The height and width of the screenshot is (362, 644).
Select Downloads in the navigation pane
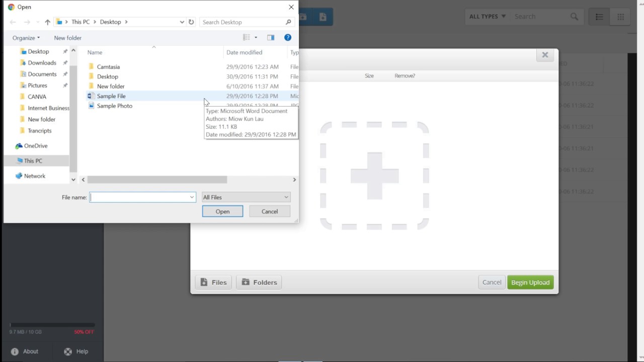tap(42, 63)
